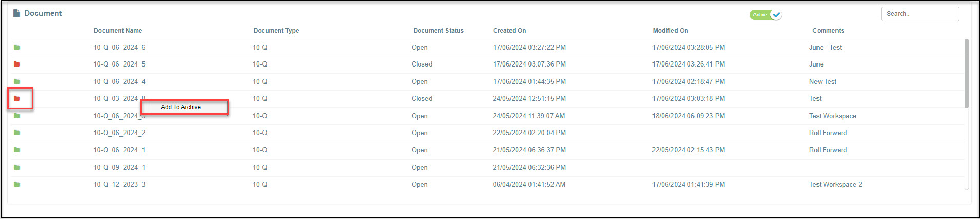Select highlighted red folder of 10-Q_03_2024_8
This screenshot has height=219, width=980.
click(x=17, y=98)
